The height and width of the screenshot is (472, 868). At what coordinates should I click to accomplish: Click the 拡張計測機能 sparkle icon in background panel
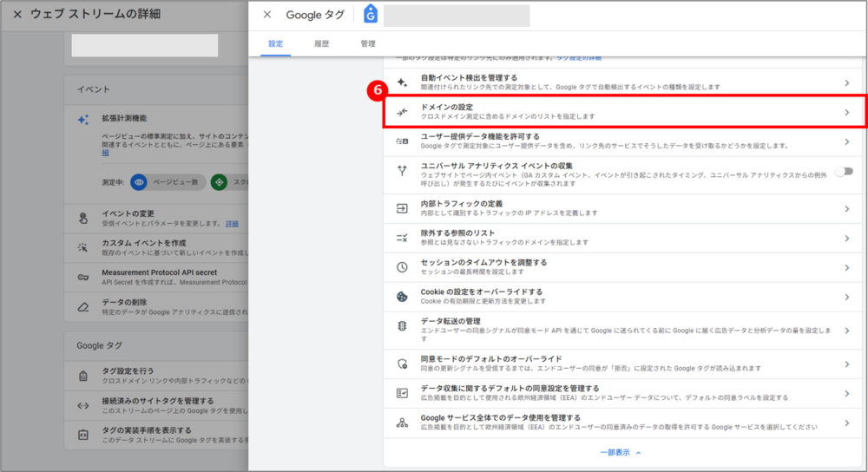(x=83, y=120)
